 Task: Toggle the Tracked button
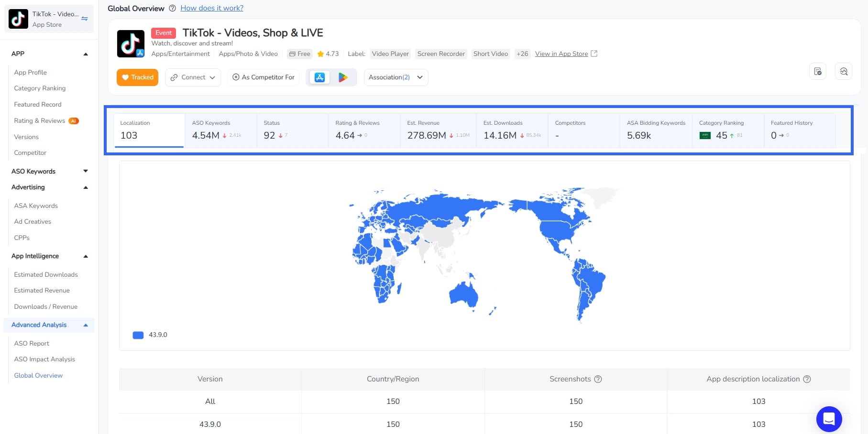[138, 77]
